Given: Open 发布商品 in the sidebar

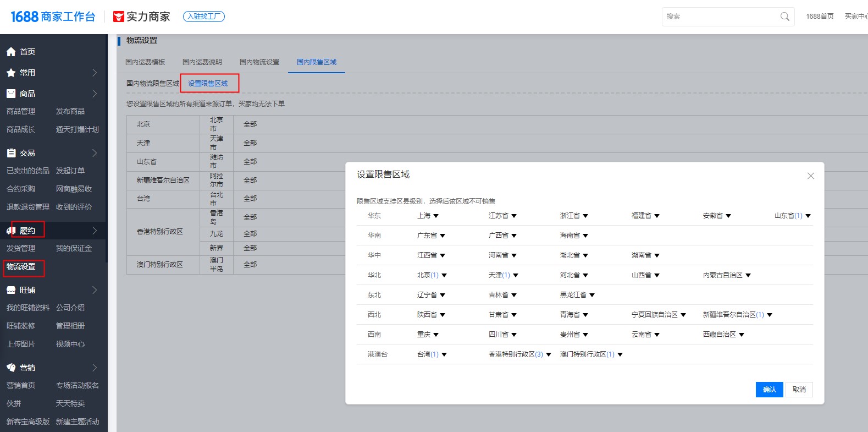Looking at the screenshot, I should coord(70,112).
